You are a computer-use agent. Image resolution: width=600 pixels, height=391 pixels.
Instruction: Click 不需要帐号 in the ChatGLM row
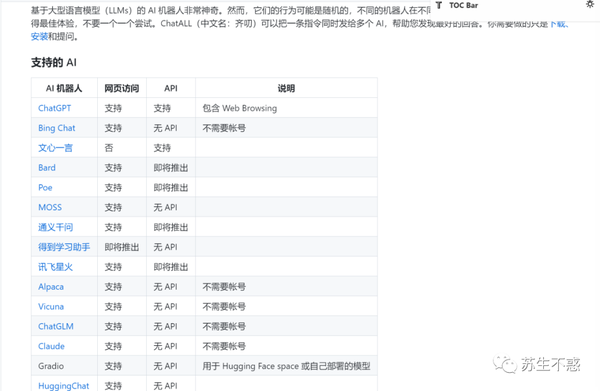point(224,327)
